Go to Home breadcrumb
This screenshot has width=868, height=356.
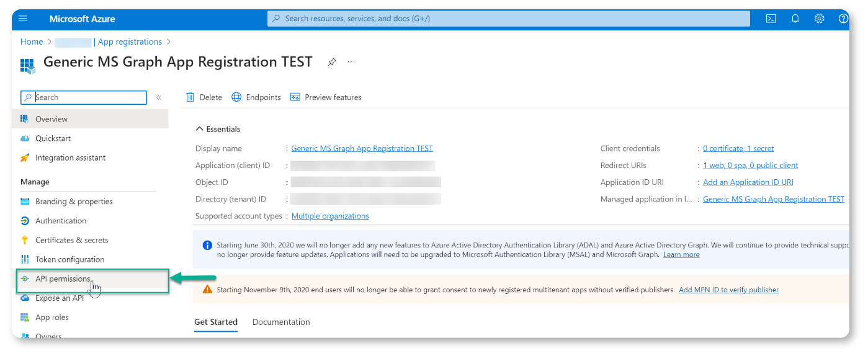(32, 42)
